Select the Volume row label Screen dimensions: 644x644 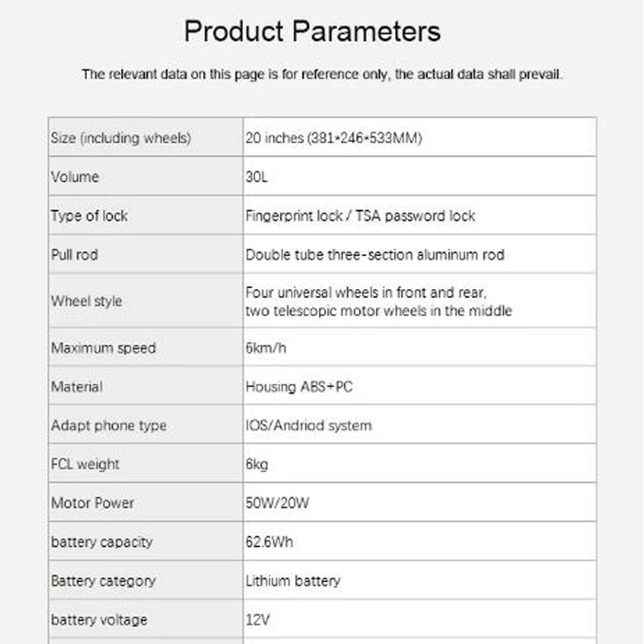(x=75, y=177)
